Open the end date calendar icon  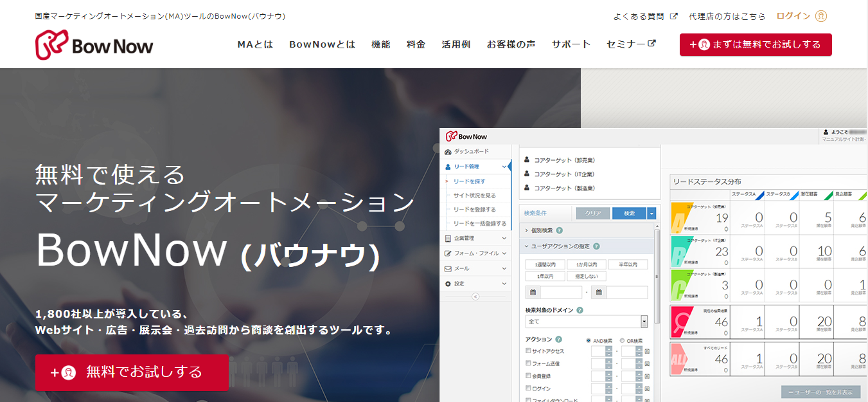tap(599, 293)
